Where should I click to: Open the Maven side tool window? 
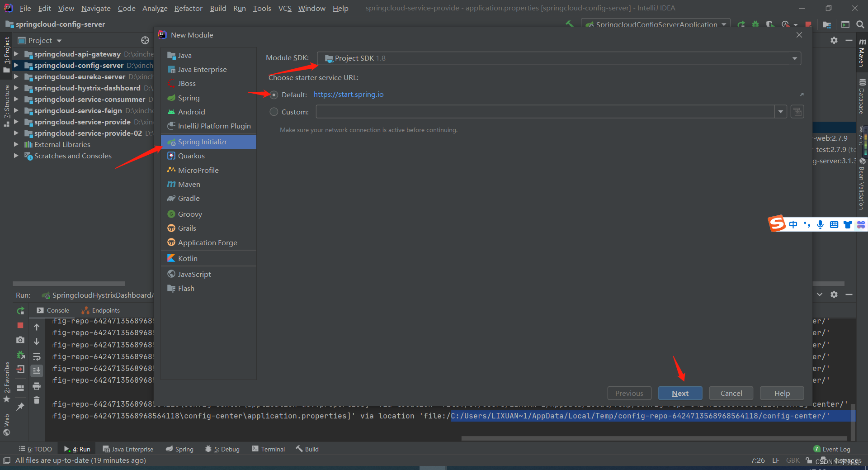[862, 52]
